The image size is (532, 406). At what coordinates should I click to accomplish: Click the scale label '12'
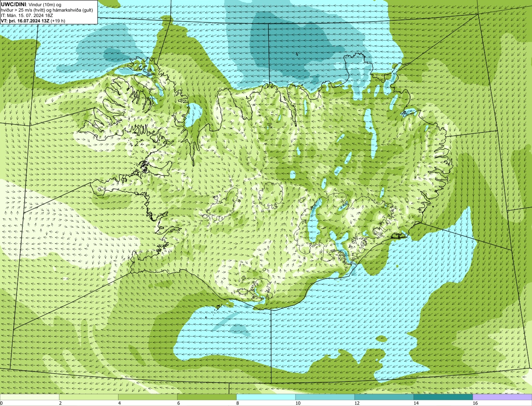coord(357,403)
